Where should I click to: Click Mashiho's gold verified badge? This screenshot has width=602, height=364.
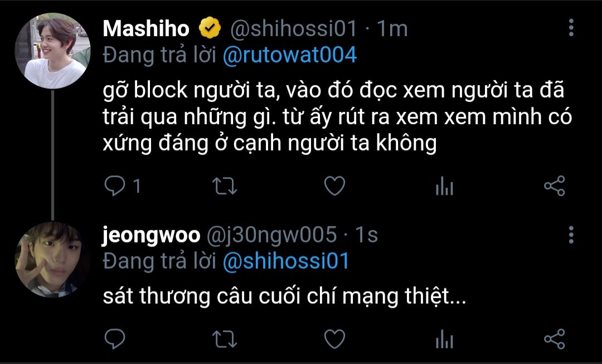point(210,28)
